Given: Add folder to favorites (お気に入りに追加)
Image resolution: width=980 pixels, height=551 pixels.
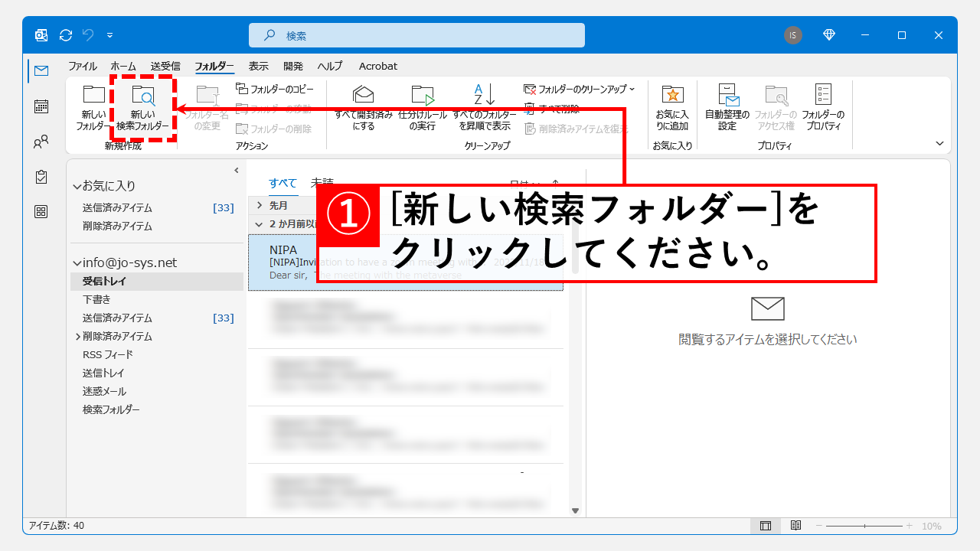Looking at the screenshot, I should coord(672,108).
